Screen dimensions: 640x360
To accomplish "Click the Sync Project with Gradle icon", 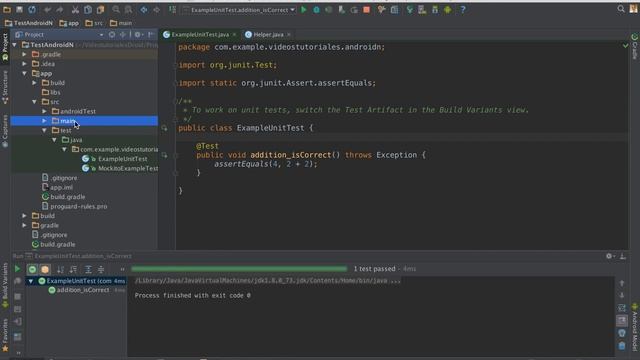I will tap(409, 9).
